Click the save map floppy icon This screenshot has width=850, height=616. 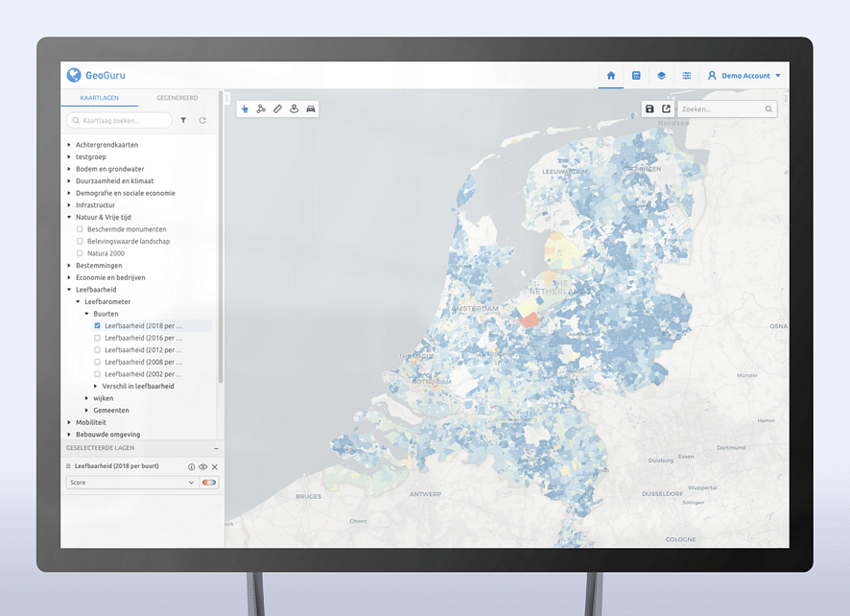[x=649, y=109]
